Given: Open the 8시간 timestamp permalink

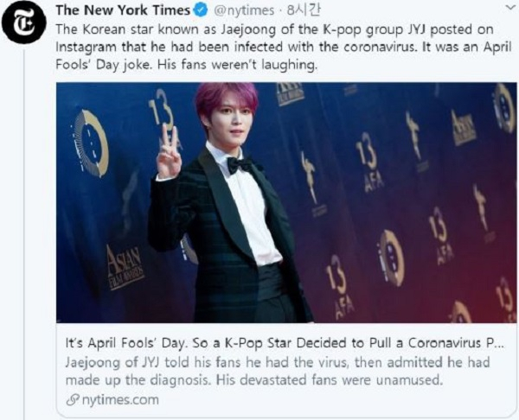Looking at the screenshot, I should pyautogui.click(x=304, y=10).
